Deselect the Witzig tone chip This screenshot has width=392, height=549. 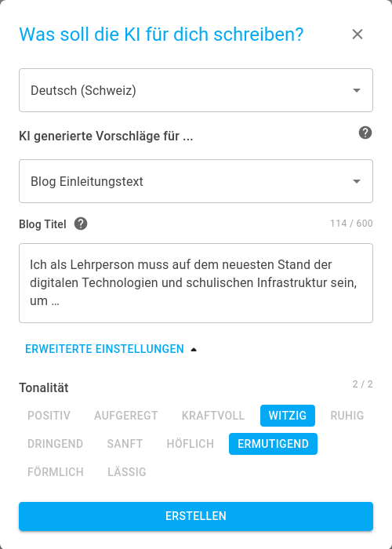pos(288,416)
